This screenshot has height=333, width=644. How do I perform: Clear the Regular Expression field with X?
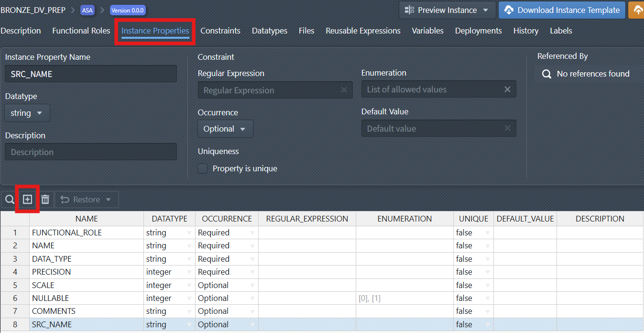coord(344,90)
